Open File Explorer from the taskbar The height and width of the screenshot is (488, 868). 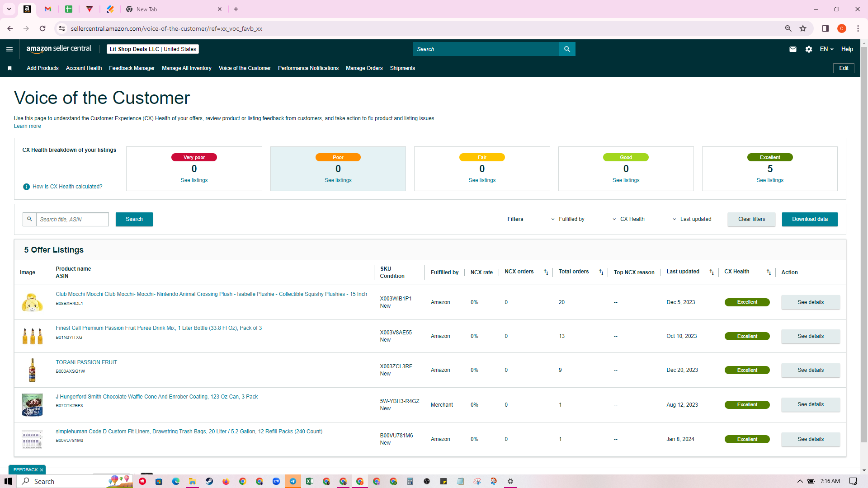click(192, 481)
